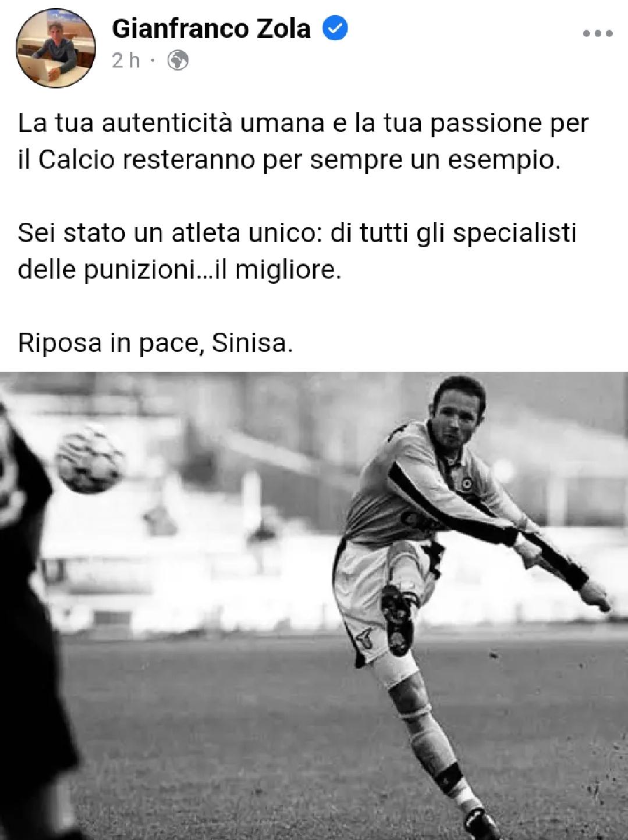Click the "Sei stato un atleta unico" paragraph
Image resolution: width=628 pixels, height=840 pixels.
click(x=297, y=251)
